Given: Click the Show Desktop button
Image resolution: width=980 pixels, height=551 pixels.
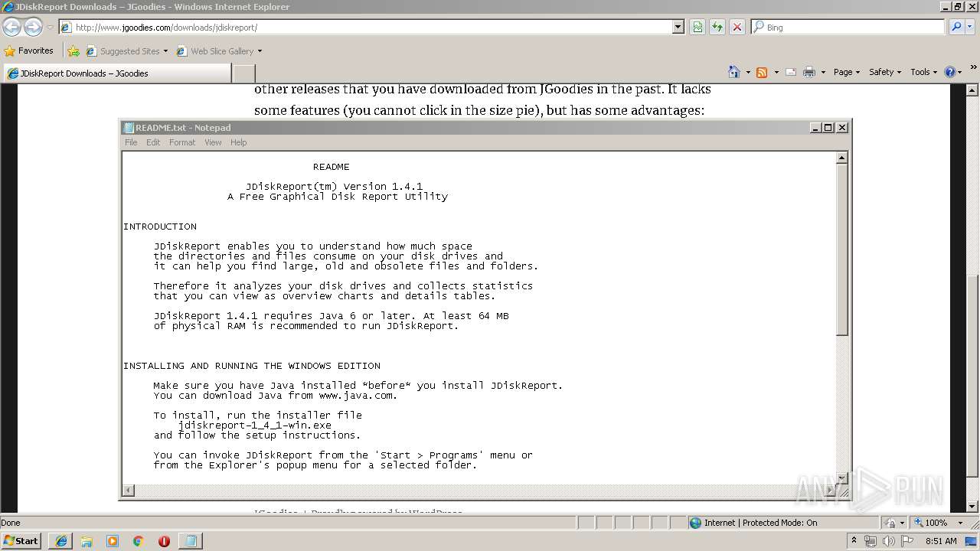Looking at the screenshot, I should 972,541.
